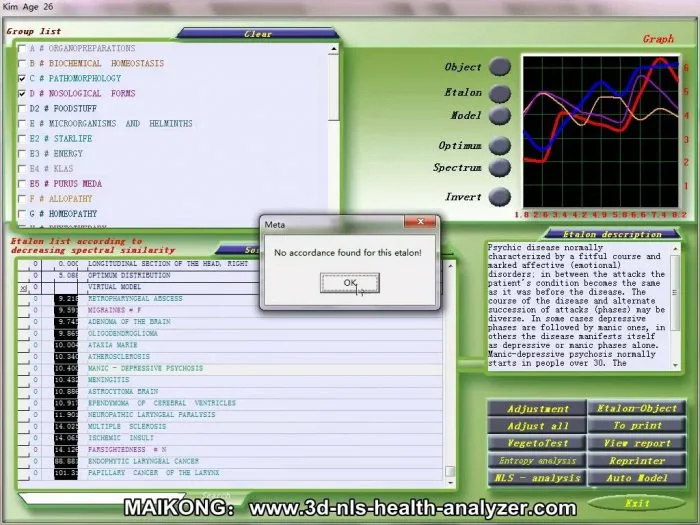This screenshot has height=525, width=700.
Task: Click the spectral graph display
Action: (x=601, y=132)
